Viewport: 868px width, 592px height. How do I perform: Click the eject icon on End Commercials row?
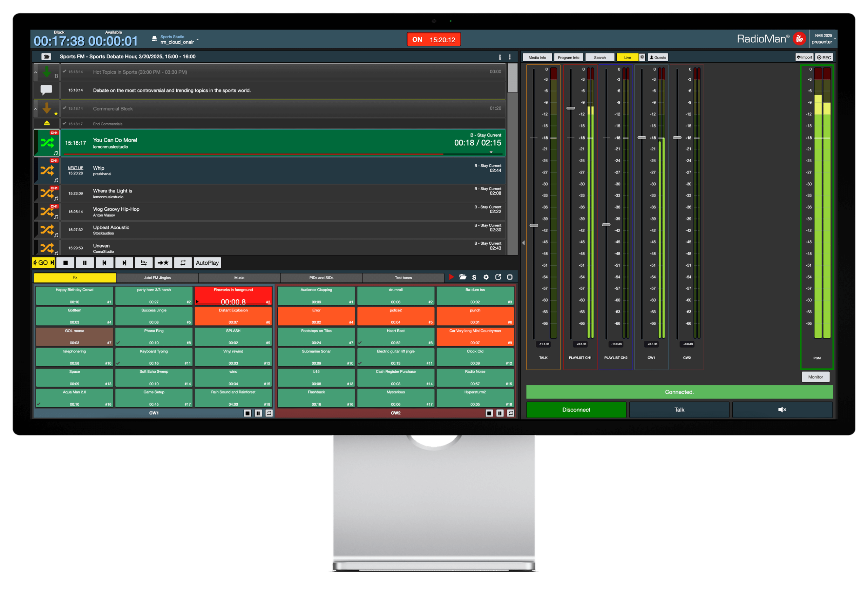pos(47,123)
